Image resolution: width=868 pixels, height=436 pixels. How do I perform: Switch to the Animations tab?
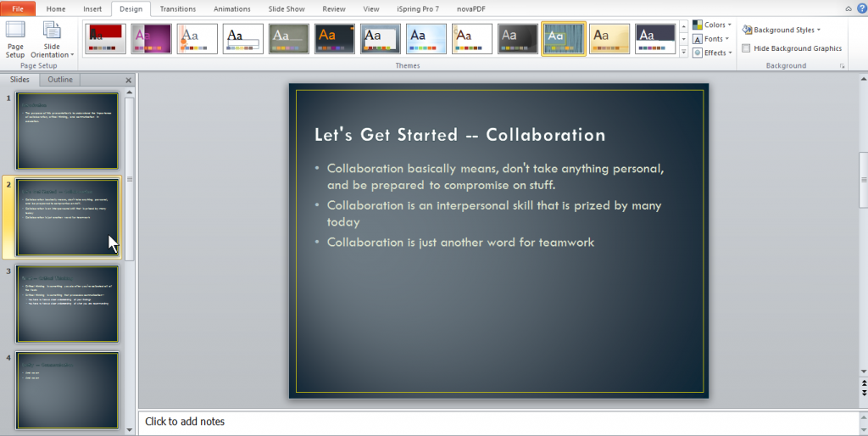click(232, 8)
